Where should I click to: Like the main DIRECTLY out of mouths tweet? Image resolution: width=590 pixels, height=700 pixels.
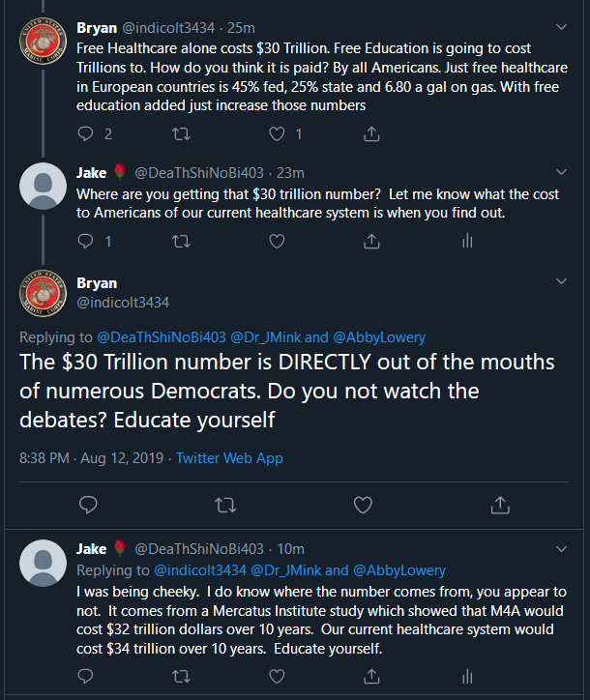pyautogui.click(x=363, y=504)
